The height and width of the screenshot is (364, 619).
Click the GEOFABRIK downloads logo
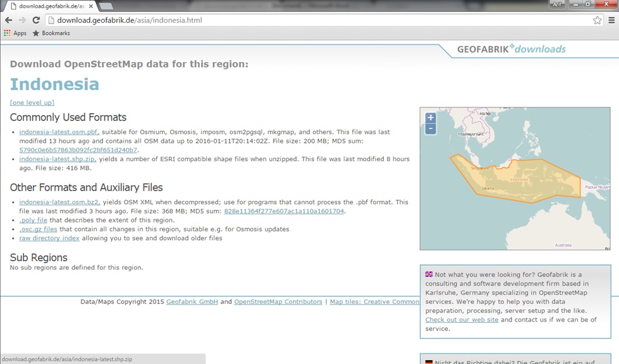513,49
